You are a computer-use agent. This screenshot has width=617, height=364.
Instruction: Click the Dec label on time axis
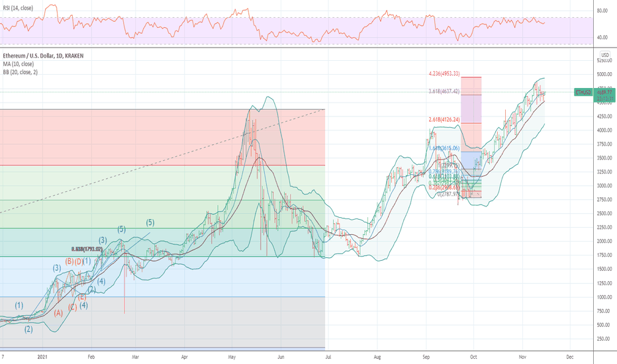click(570, 357)
